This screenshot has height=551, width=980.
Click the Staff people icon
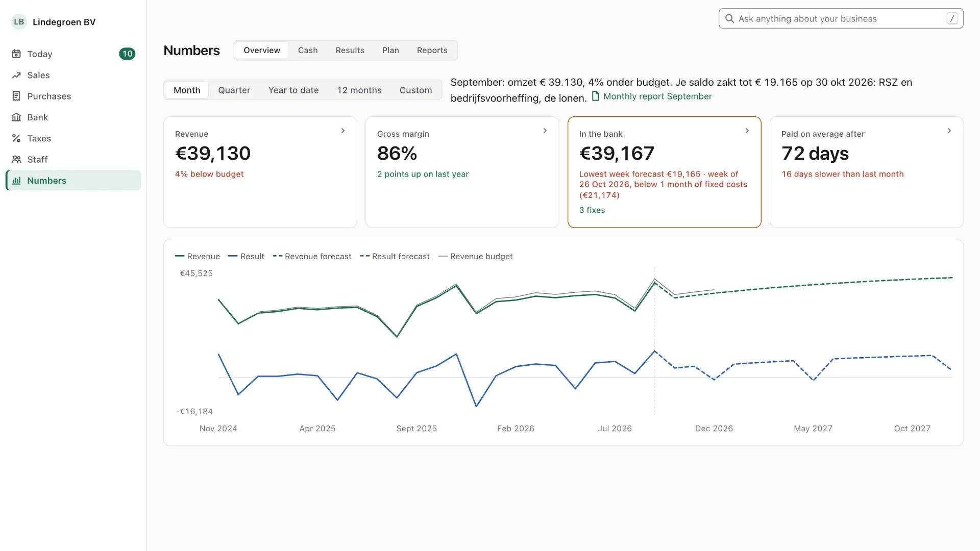(16, 159)
